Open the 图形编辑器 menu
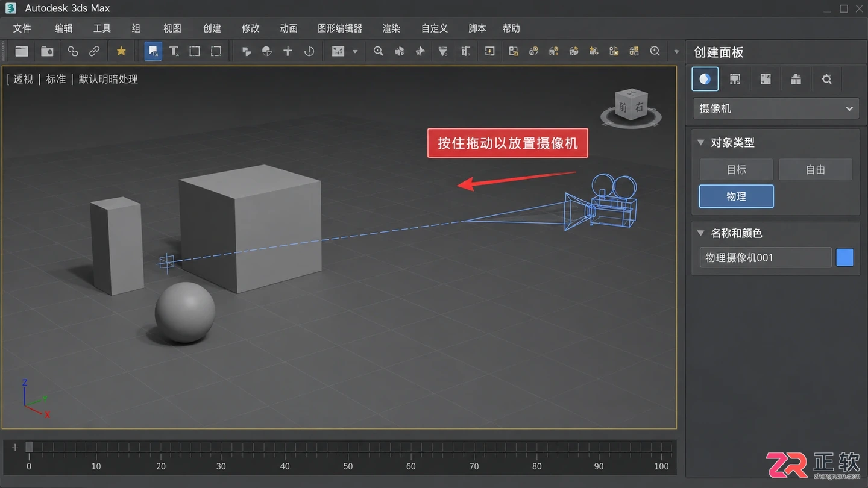Image resolution: width=868 pixels, height=488 pixels. click(340, 28)
